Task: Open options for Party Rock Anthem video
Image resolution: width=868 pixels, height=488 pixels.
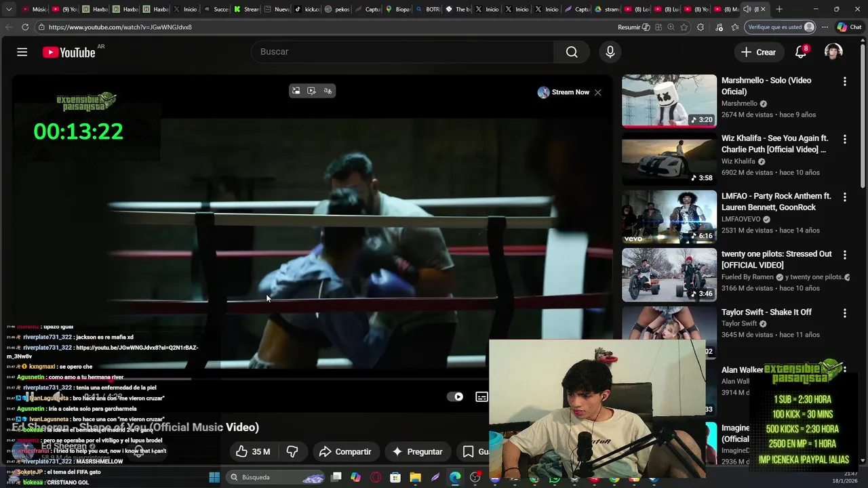Action: tap(844, 197)
